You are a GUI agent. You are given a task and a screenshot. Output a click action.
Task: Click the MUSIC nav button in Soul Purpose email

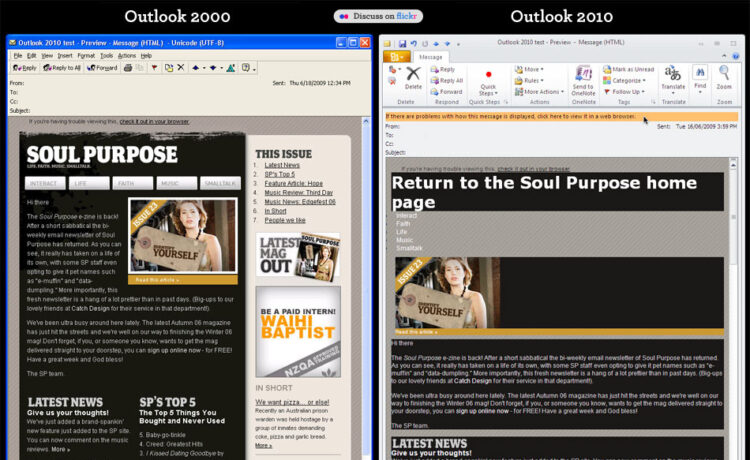pos(176,183)
